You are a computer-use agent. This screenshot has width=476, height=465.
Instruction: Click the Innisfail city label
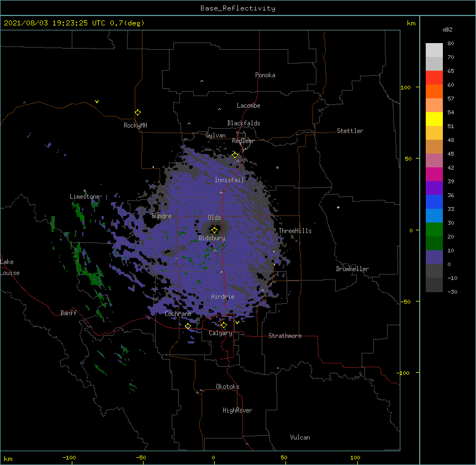click(229, 180)
